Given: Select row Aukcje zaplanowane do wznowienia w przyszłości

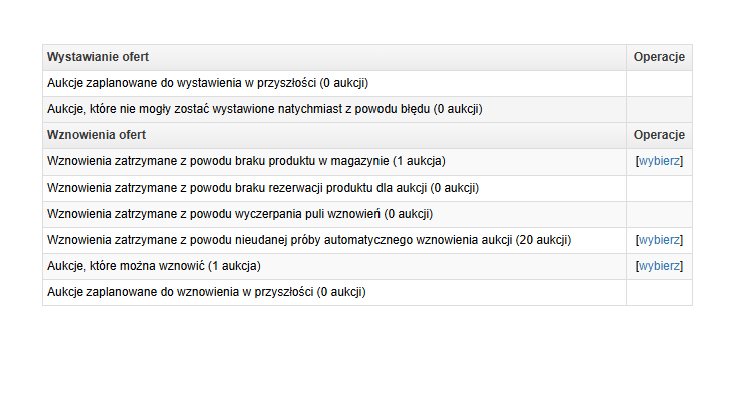Looking at the screenshot, I should pyautogui.click(x=335, y=292).
